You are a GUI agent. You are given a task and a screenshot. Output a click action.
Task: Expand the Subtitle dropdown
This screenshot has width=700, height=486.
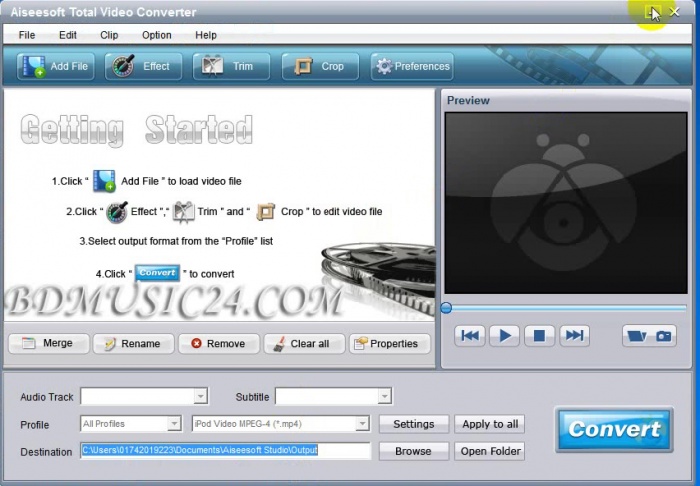[384, 397]
